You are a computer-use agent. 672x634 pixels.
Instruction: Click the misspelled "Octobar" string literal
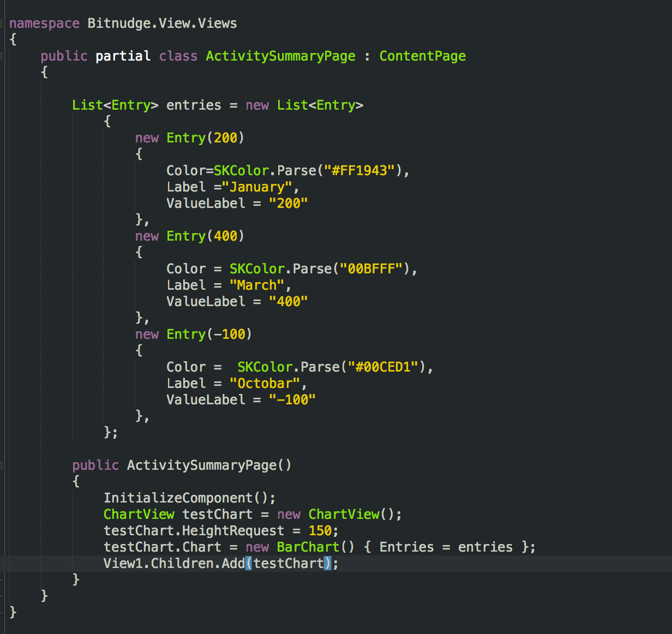click(x=266, y=383)
